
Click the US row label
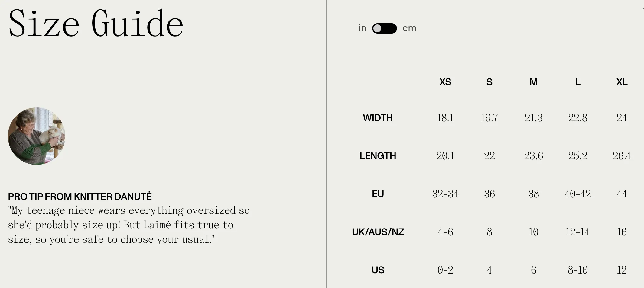378,270
